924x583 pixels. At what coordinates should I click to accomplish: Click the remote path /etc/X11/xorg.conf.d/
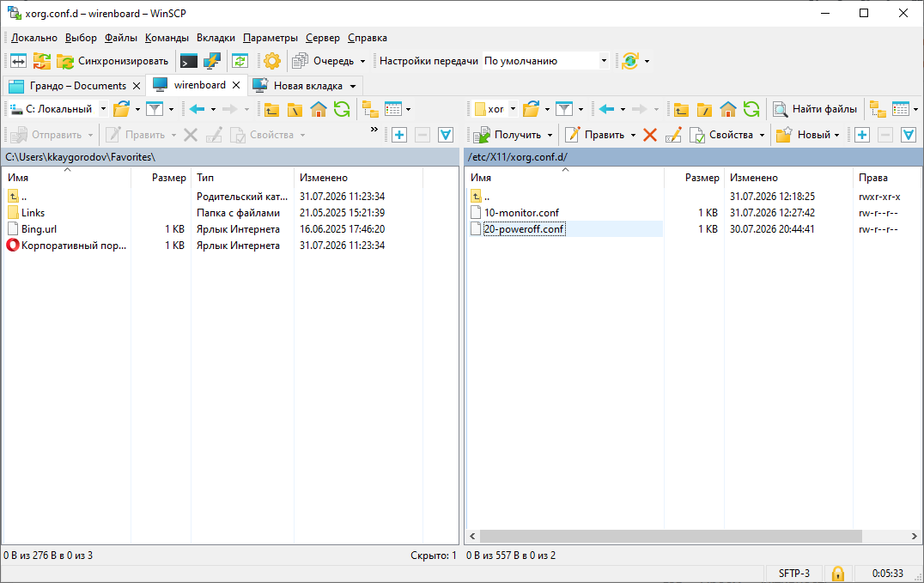(518, 157)
